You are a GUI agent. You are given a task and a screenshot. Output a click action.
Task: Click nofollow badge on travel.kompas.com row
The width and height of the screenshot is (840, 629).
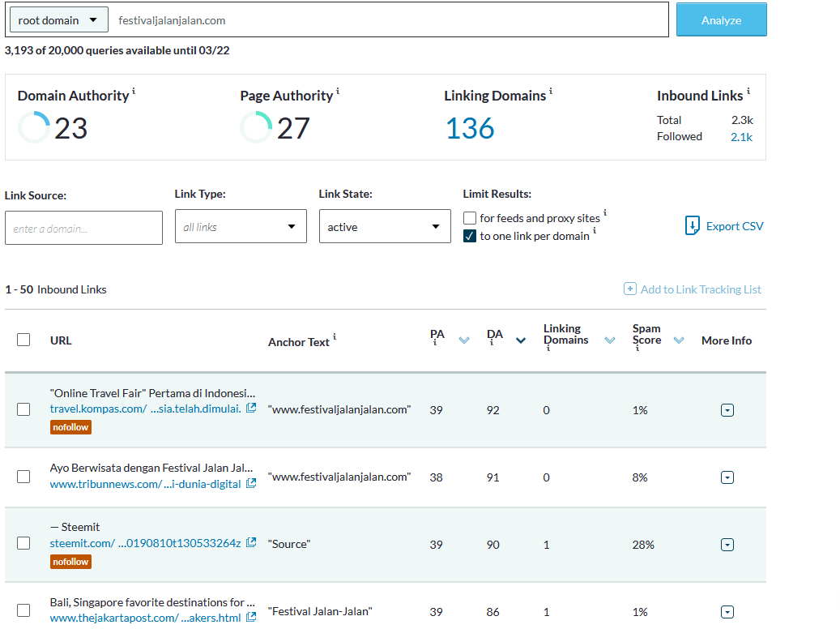tap(70, 427)
